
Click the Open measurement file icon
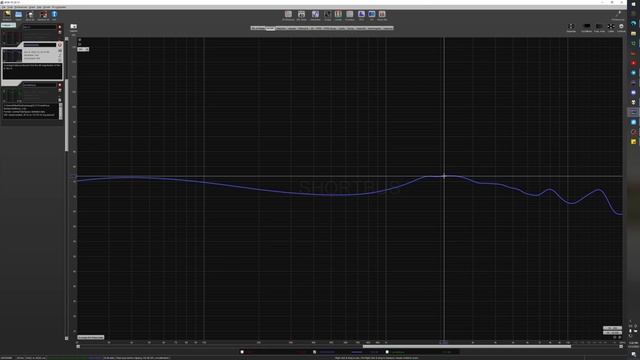(x=18, y=15)
